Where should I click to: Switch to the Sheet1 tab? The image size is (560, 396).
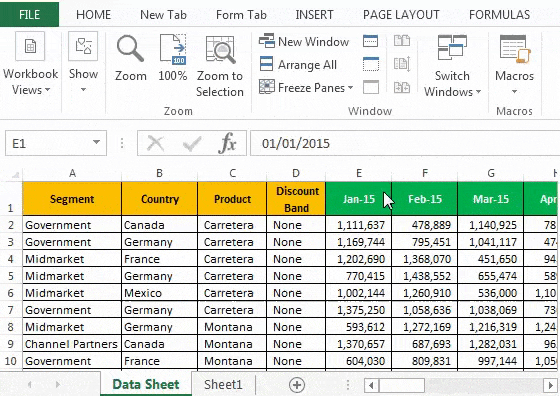[x=223, y=385]
